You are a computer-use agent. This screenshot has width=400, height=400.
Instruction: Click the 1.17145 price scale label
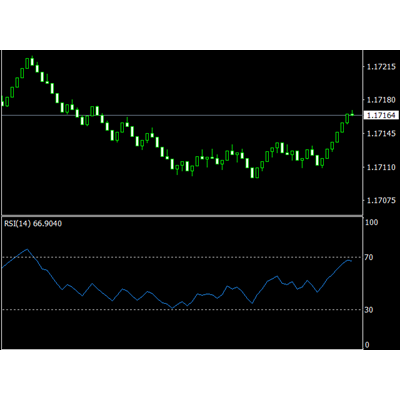(x=381, y=133)
